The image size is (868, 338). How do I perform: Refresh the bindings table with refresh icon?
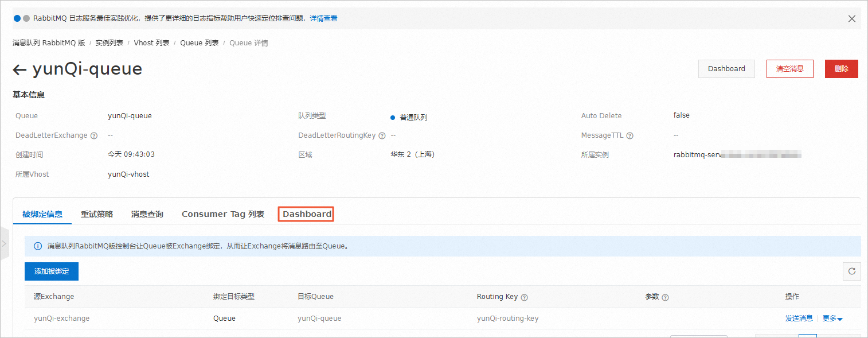pyautogui.click(x=851, y=271)
